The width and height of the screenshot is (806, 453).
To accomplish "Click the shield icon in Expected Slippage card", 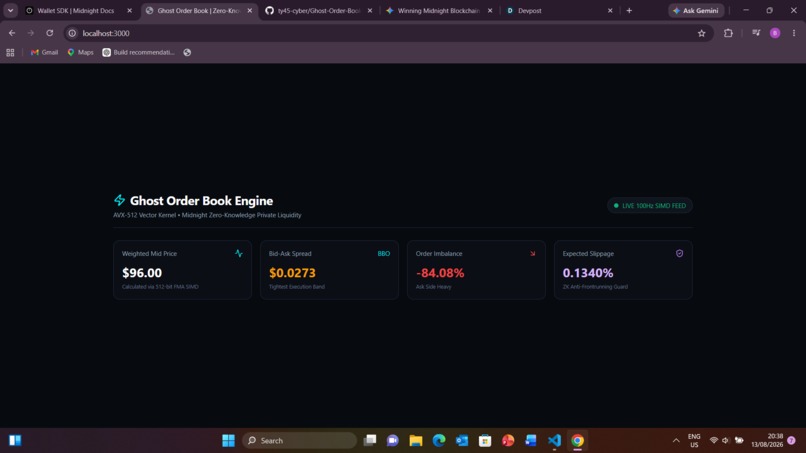I will [x=679, y=253].
